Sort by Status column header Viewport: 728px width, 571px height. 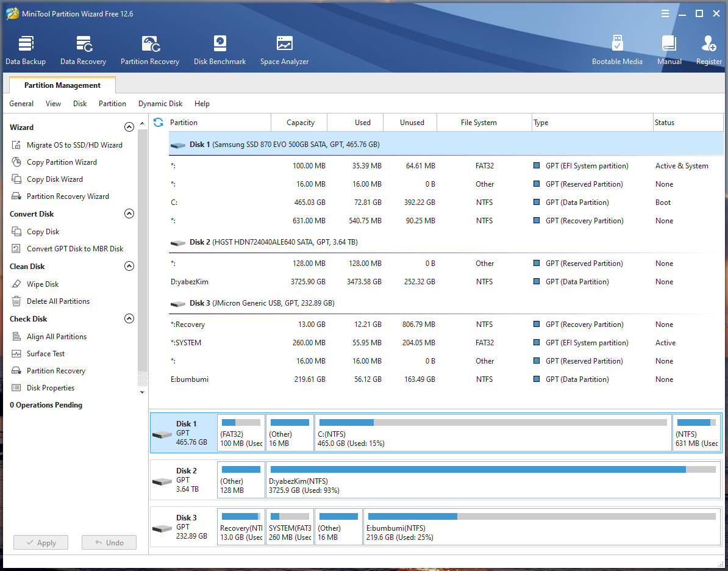click(688, 123)
